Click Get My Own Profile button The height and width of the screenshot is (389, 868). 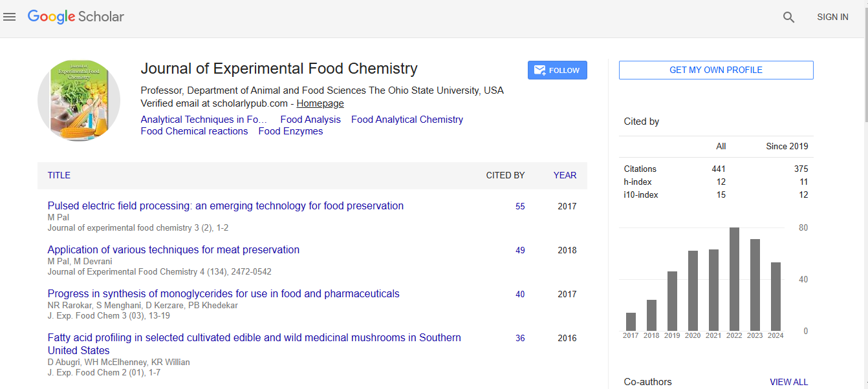(715, 70)
